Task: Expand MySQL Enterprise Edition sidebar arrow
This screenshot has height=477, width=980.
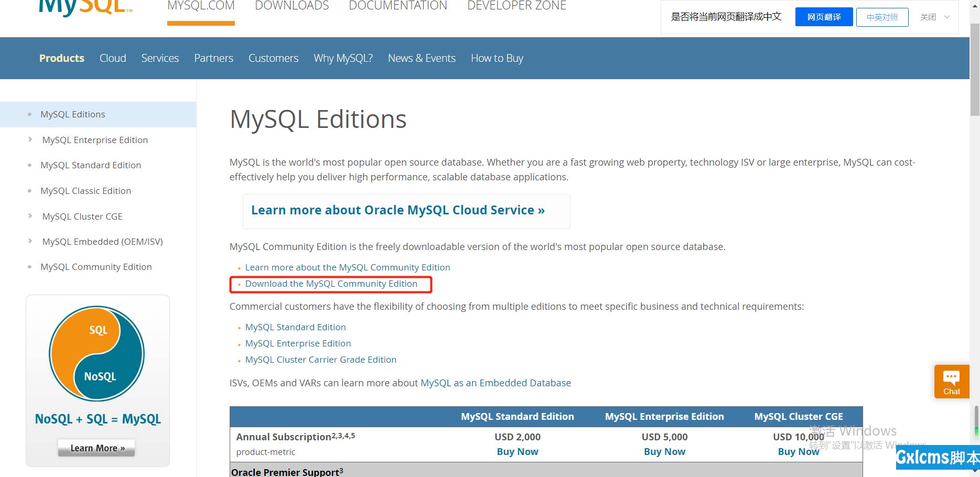Action: [30, 139]
